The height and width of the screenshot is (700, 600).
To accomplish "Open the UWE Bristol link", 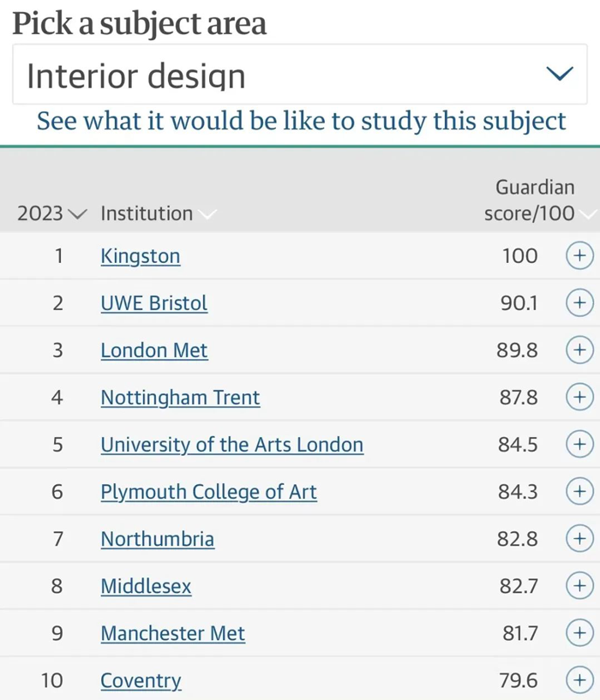I will tap(154, 303).
